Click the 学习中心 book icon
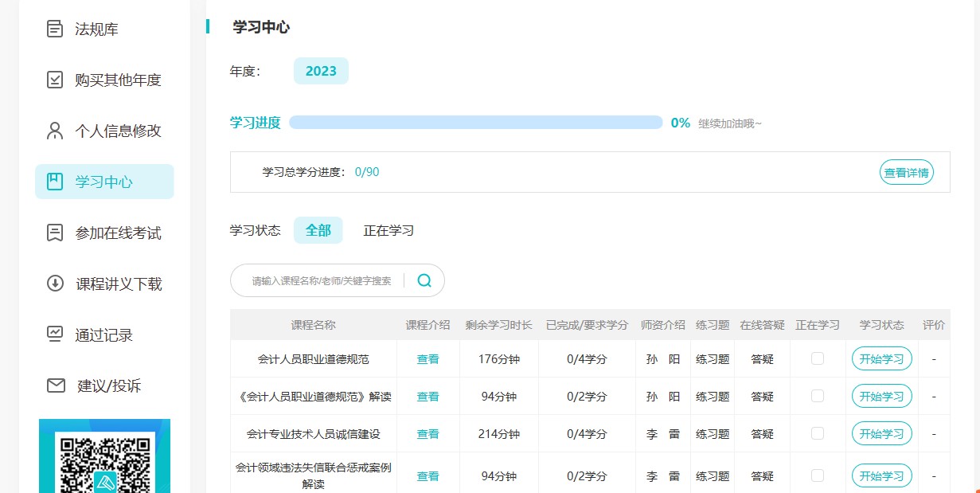980x493 pixels. tap(55, 182)
